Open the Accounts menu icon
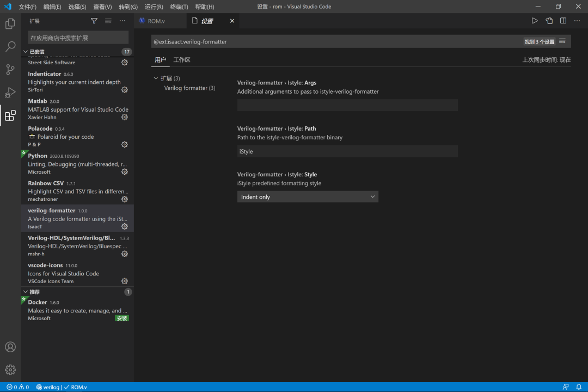 tap(10, 347)
